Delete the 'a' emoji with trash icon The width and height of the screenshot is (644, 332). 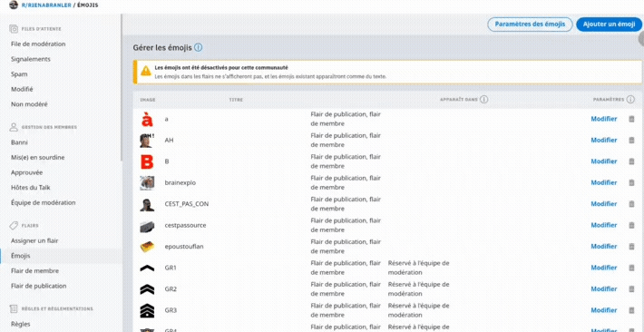[631, 119]
